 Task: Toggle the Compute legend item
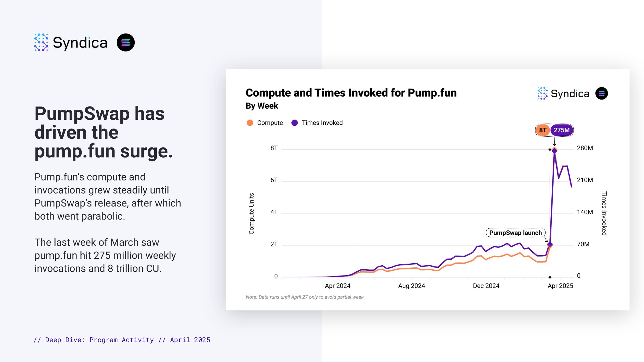265,123
